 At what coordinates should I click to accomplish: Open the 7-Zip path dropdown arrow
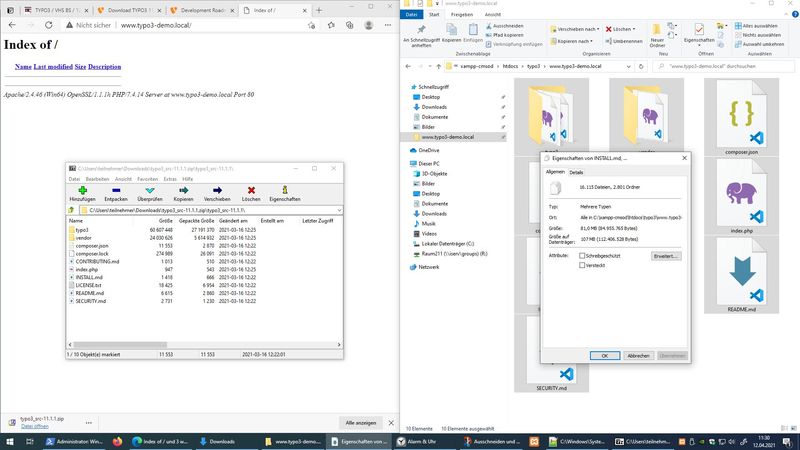point(339,210)
